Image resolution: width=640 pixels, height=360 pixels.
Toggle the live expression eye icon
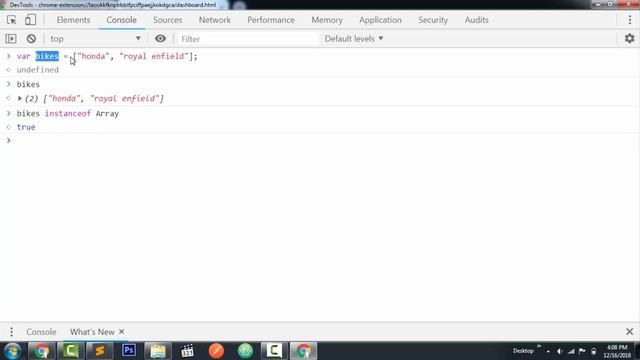tap(160, 39)
